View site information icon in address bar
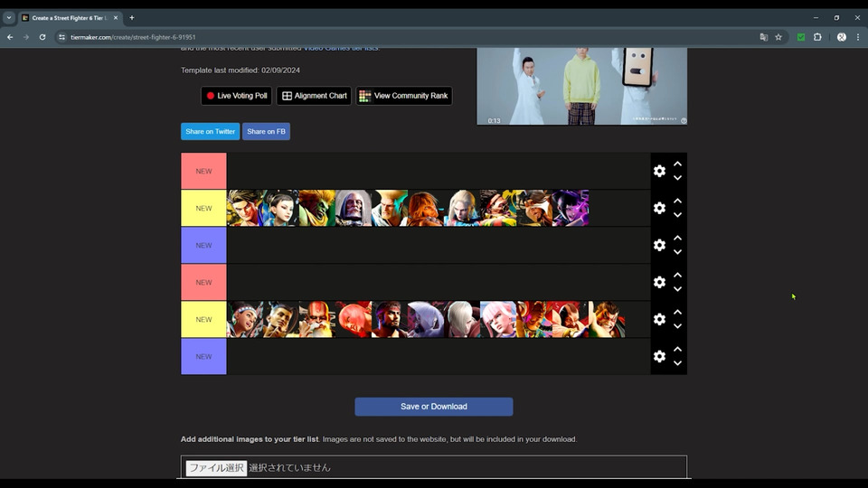The height and width of the screenshot is (488, 868). point(62,37)
